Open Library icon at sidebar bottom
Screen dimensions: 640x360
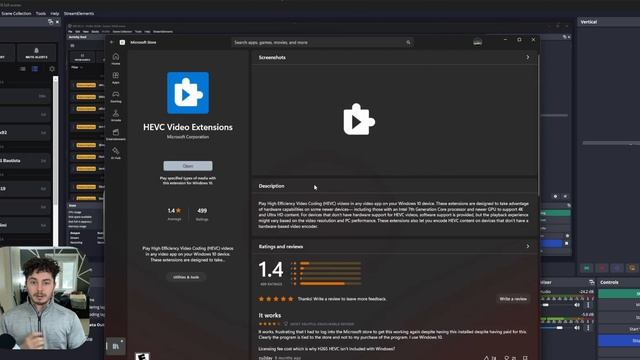tap(116, 346)
